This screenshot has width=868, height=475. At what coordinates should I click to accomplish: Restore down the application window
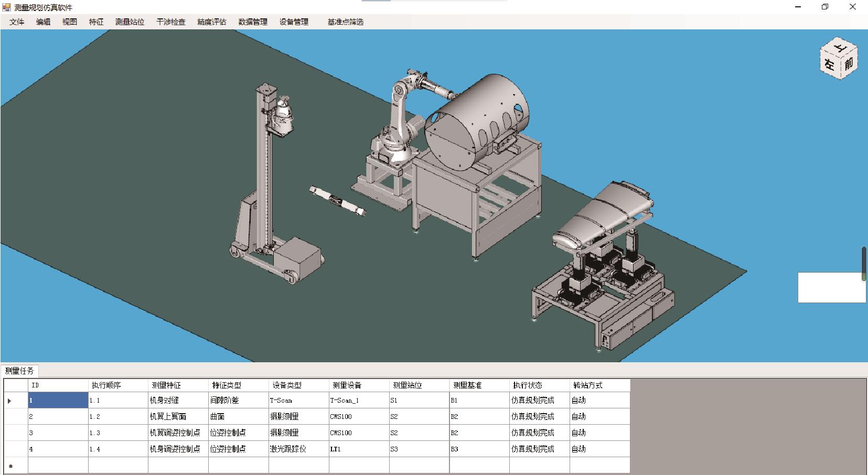coord(824,7)
